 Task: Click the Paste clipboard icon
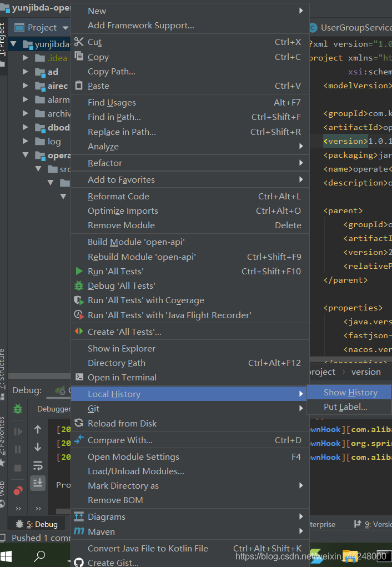(x=79, y=86)
